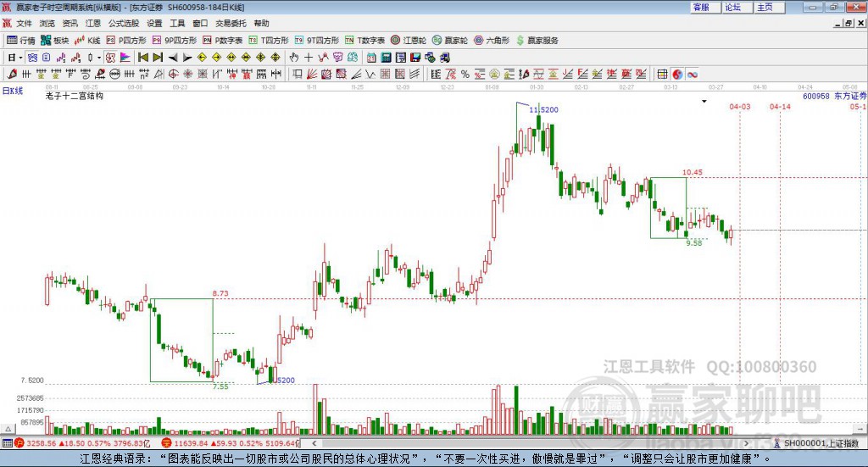Select the crosshair cursor tool
Screen dimensions: 868x467
309,58
